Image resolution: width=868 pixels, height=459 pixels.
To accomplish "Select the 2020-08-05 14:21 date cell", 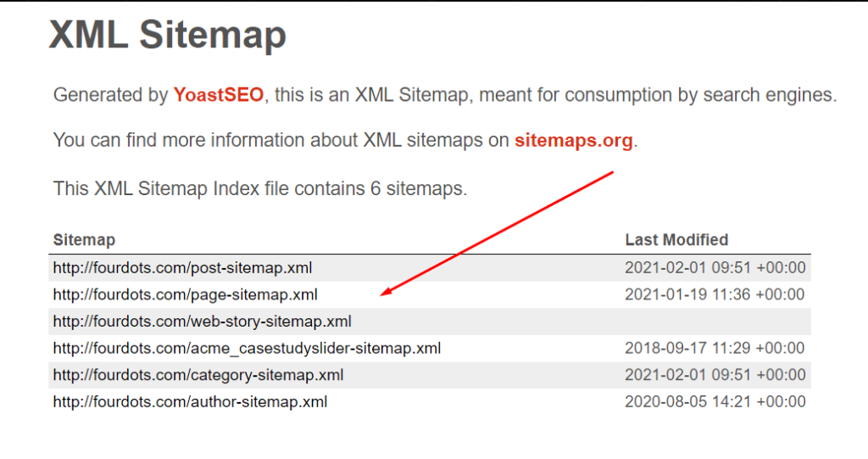I will tap(715, 401).
